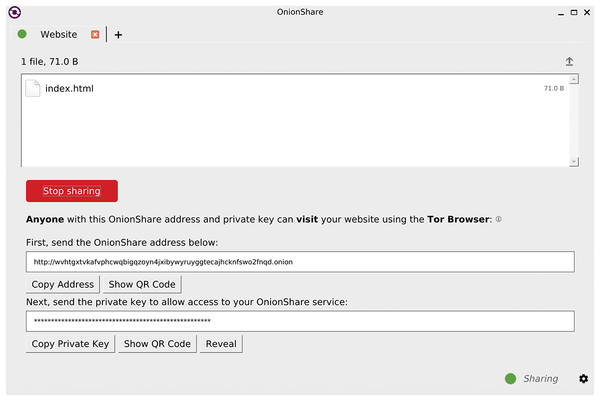Select the index.html file row

[x=295, y=88]
